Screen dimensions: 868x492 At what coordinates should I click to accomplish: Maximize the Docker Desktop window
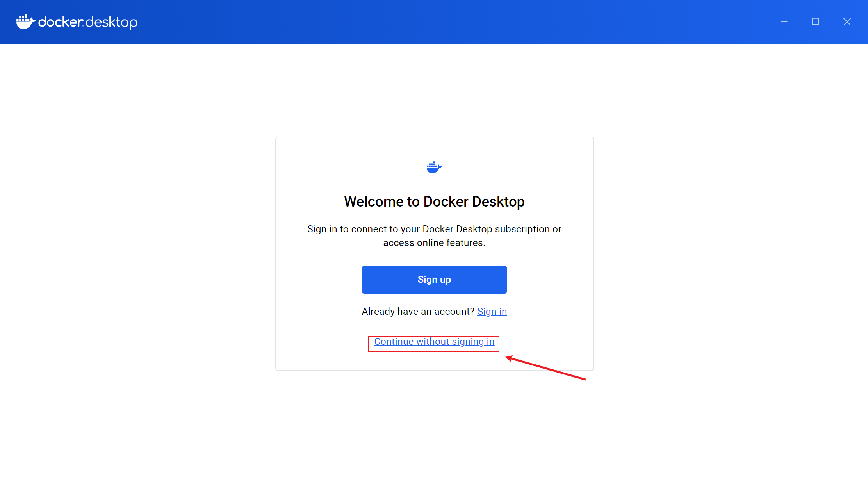point(815,22)
